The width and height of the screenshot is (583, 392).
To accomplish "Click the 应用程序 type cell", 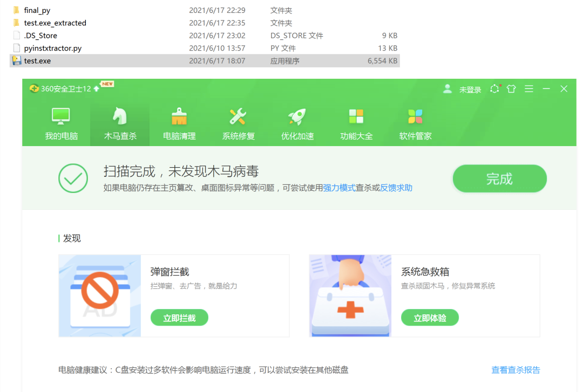I will pos(285,61).
